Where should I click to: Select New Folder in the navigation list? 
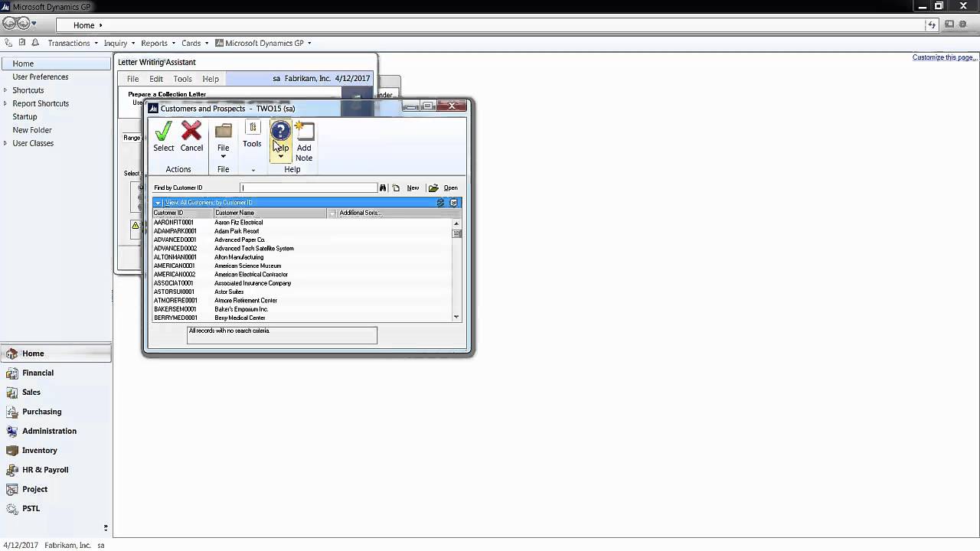[32, 130]
